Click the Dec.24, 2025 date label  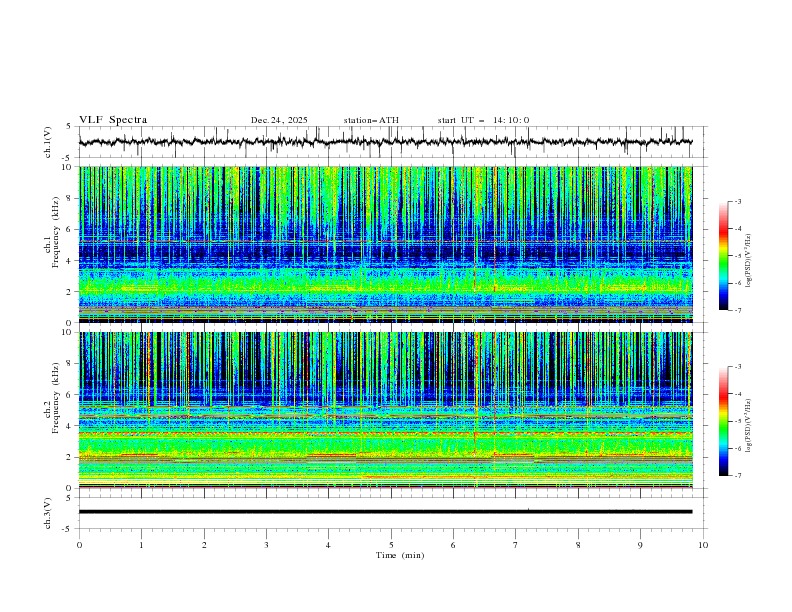tap(279, 120)
